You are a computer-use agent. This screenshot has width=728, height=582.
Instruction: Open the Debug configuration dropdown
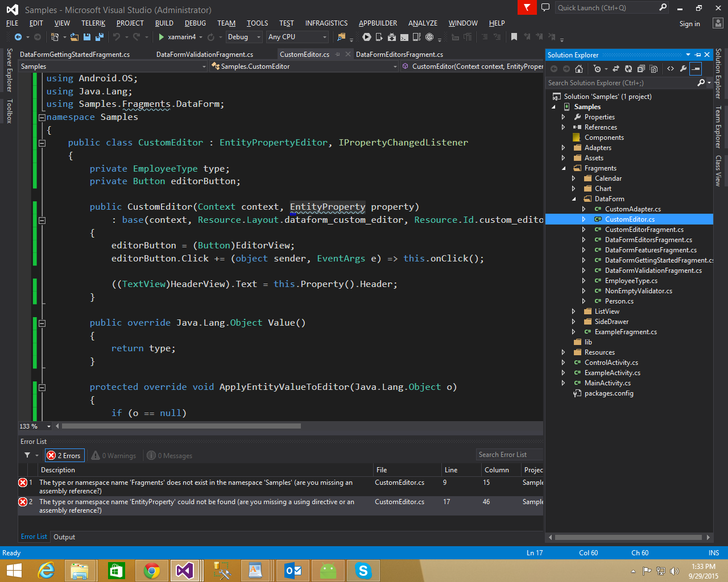pyautogui.click(x=244, y=37)
